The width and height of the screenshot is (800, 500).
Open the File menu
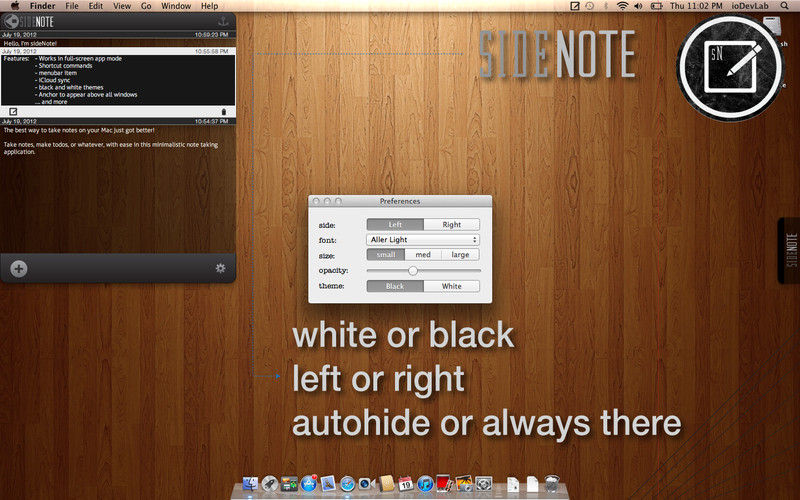point(72,6)
